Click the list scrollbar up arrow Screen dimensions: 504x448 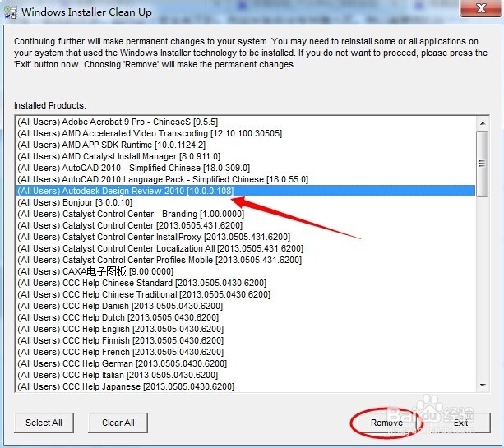tap(483, 123)
